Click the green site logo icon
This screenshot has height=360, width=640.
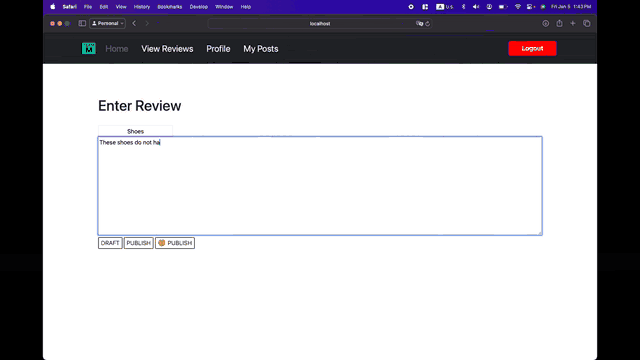pyautogui.click(x=89, y=49)
